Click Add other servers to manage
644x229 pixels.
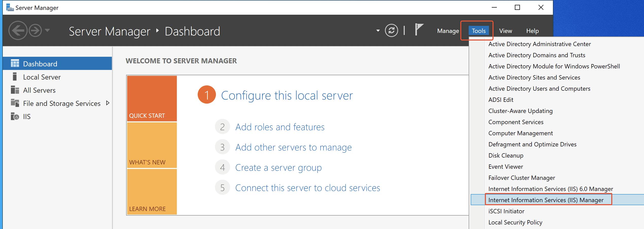click(x=294, y=147)
